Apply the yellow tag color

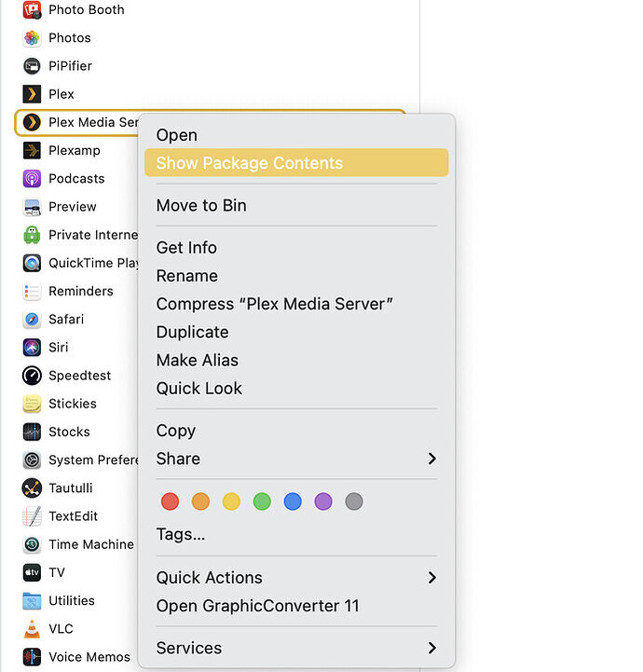(231, 501)
